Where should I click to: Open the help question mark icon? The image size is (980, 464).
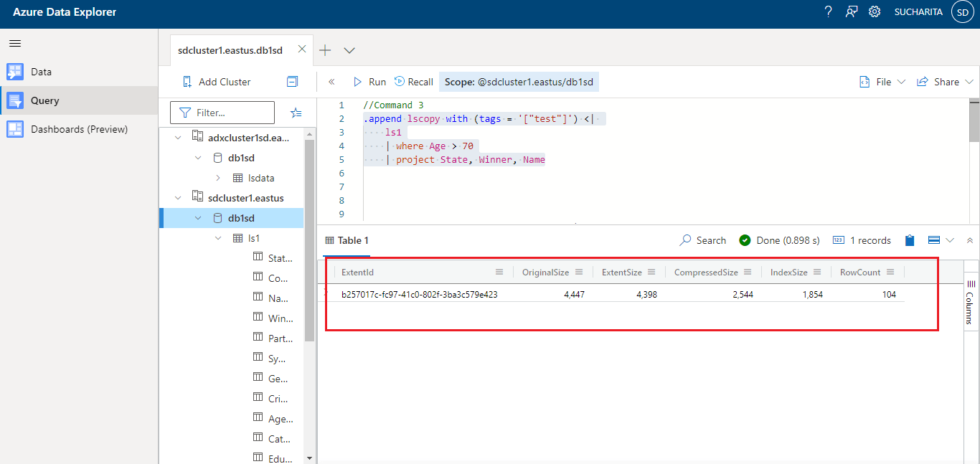pyautogui.click(x=828, y=11)
